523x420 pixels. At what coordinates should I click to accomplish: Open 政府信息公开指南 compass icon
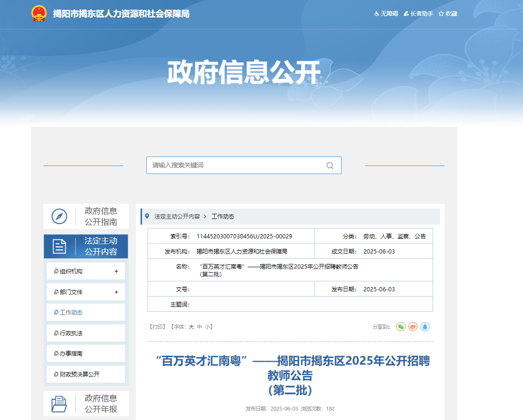click(x=59, y=216)
